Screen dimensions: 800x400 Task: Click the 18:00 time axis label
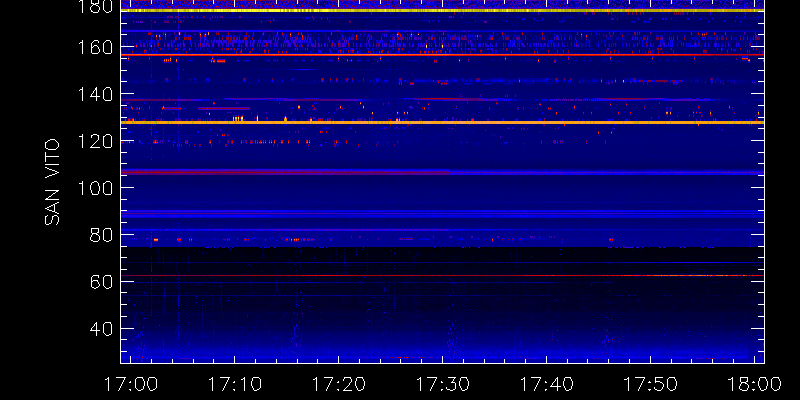tap(755, 384)
